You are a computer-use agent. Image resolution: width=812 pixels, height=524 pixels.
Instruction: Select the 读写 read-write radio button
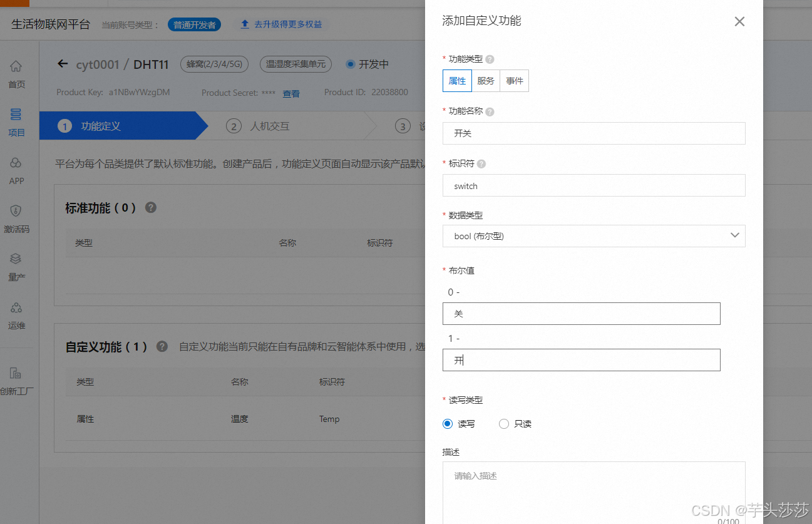point(447,423)
